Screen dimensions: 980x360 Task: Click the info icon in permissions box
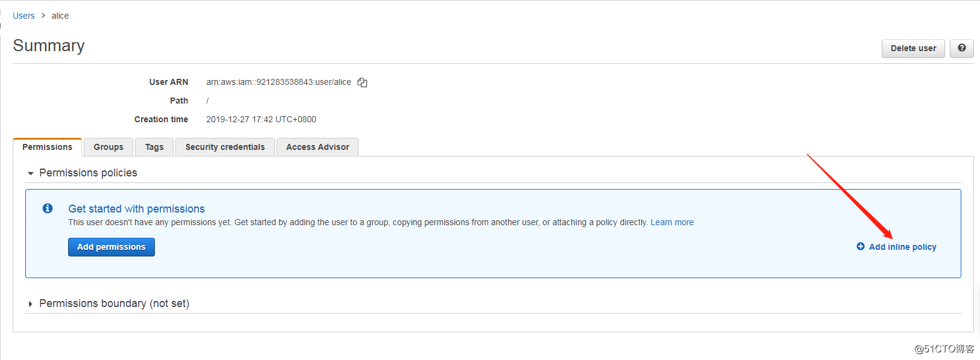[48, 208]
